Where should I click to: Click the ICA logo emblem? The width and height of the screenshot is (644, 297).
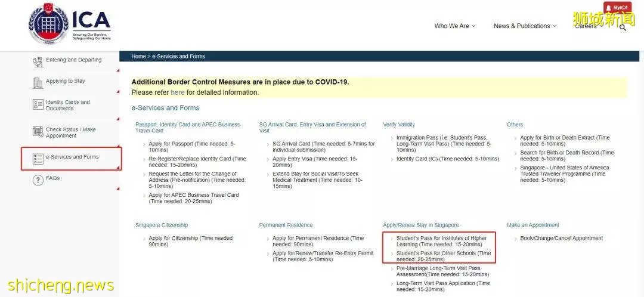[x=48, y=24]
